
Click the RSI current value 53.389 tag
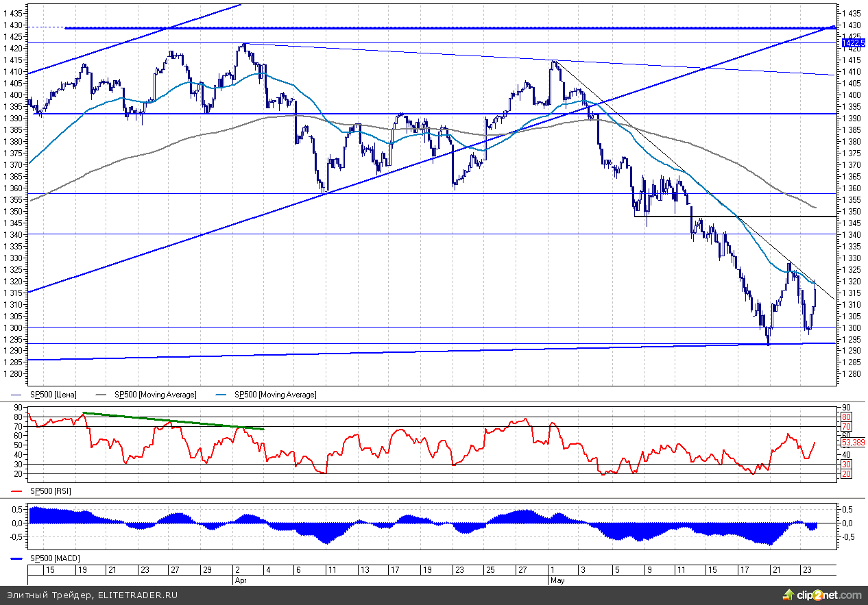click(x=852, y=443)
